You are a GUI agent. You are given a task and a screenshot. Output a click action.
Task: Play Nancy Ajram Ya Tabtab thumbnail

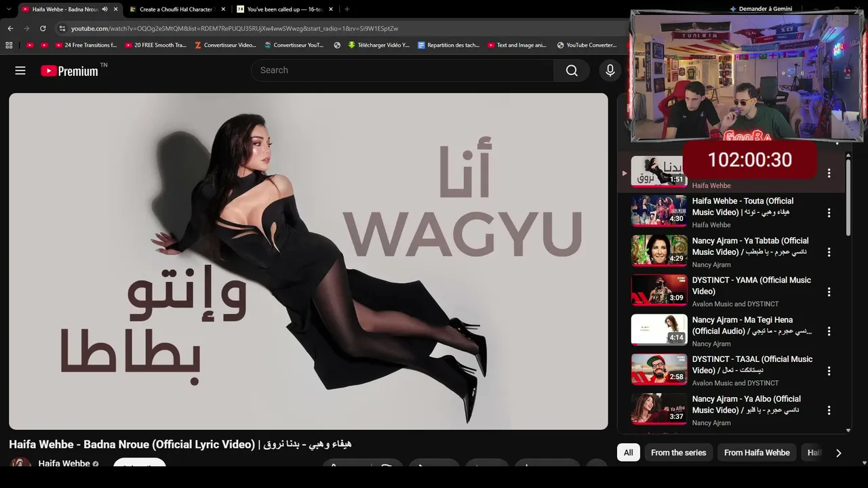659,251
